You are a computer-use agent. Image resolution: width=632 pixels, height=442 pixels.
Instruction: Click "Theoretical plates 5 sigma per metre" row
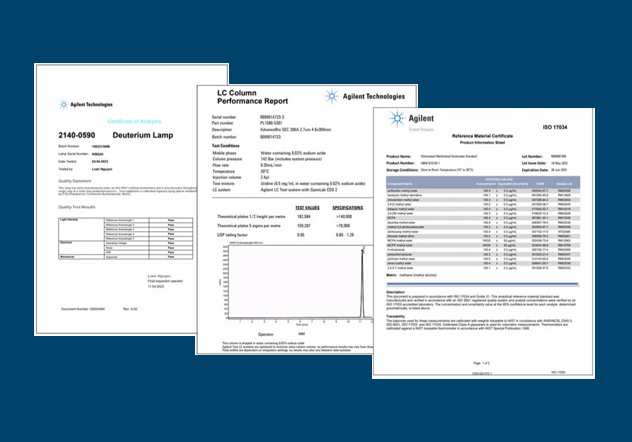(285, 226)
